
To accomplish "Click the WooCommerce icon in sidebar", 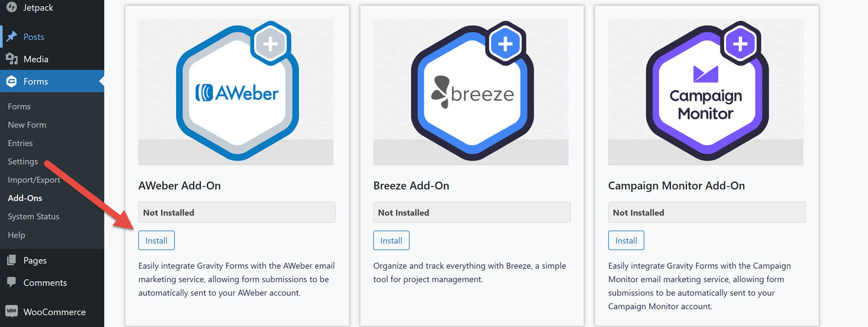I will [12, 311].
